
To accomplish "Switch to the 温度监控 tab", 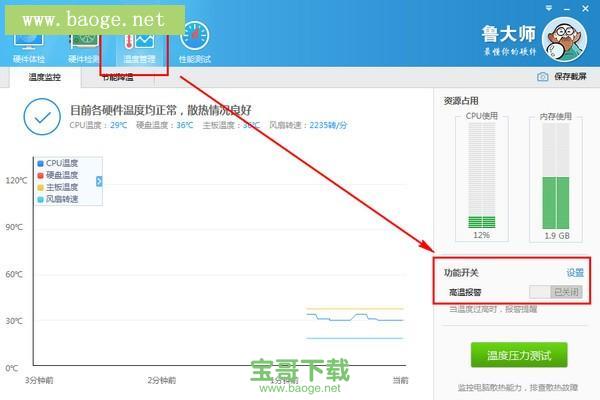I will pyautogui.click(x=44, y=77).
